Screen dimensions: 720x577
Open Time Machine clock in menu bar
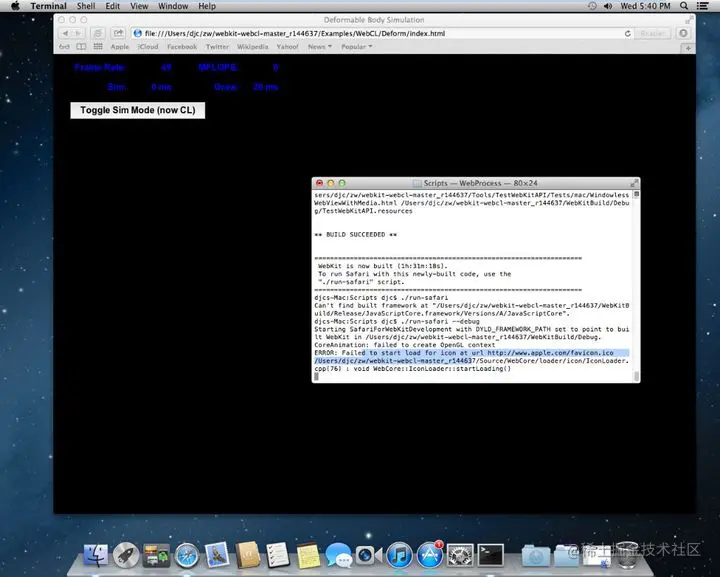(592, 6)
